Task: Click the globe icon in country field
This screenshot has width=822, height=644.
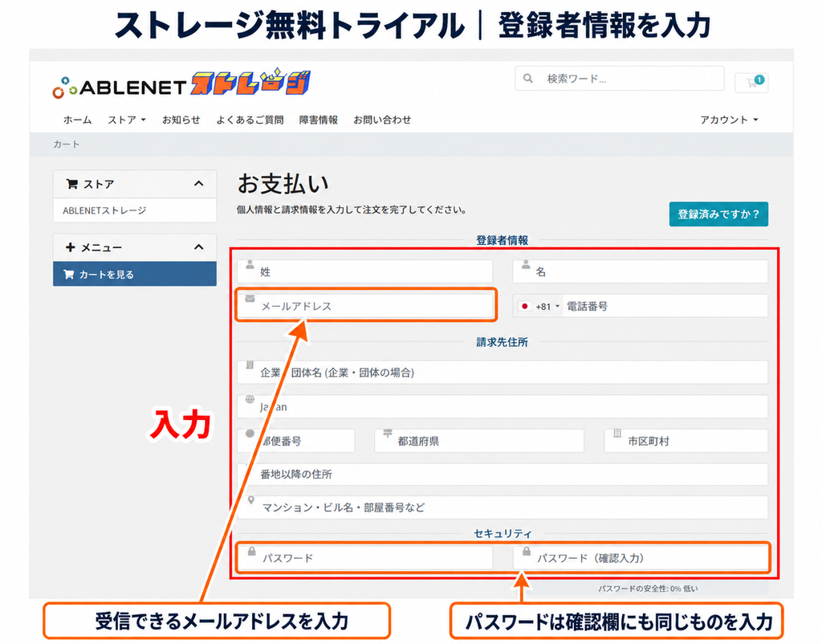Action: [x=250, y=399]
